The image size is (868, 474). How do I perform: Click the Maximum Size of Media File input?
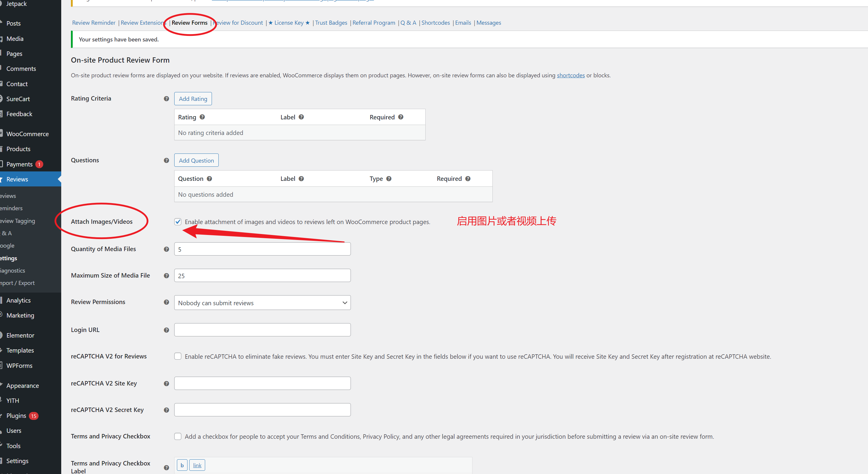[x=262, y=276]
